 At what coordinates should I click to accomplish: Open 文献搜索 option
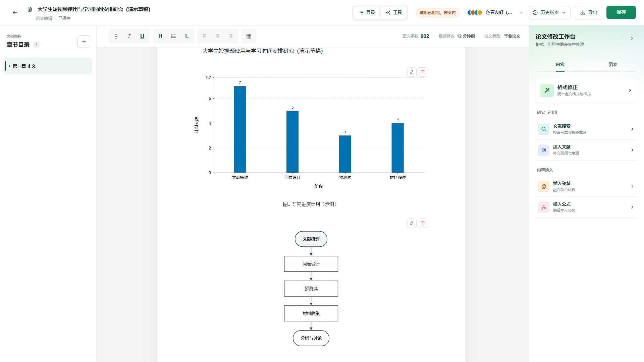click(x=586, y=129)
